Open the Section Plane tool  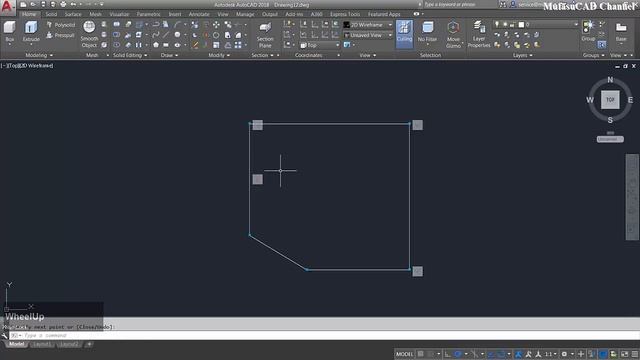tap(265, 35)
